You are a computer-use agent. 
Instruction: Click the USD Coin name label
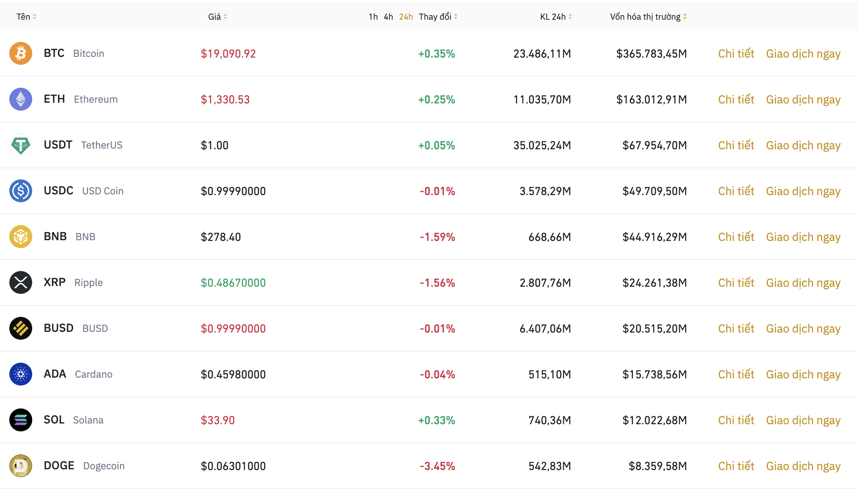coord(103,191)
